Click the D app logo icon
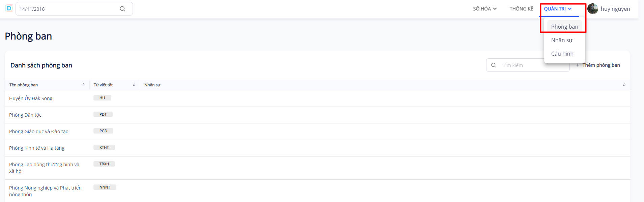 tap(9, 8)
